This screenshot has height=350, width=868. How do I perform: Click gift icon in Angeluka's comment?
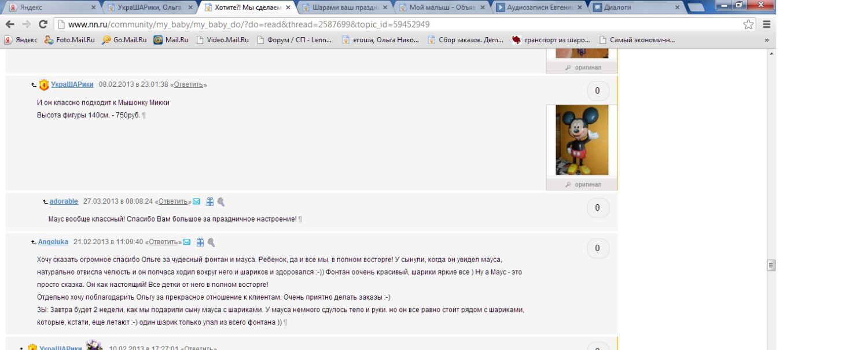200,242
